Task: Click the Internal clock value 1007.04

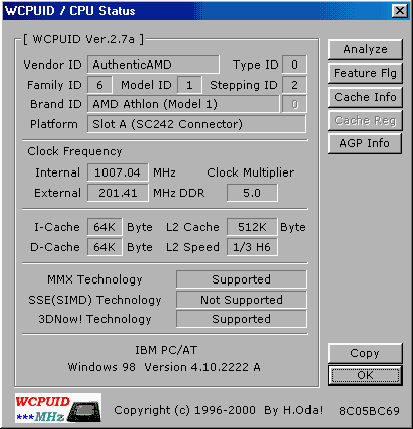Action: pos(118,173)
